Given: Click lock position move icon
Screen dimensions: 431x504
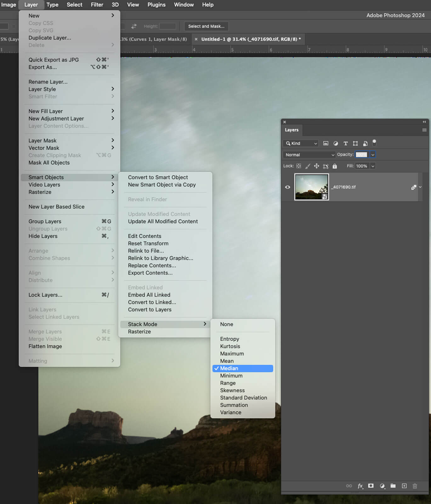Looking at the screenshot, I should pos(316,166).
